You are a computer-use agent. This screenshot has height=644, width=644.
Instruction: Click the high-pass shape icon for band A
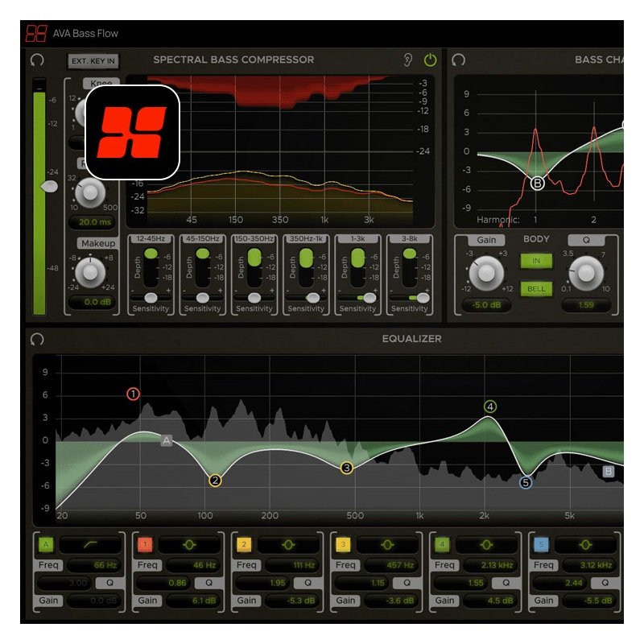click(90, 545)
